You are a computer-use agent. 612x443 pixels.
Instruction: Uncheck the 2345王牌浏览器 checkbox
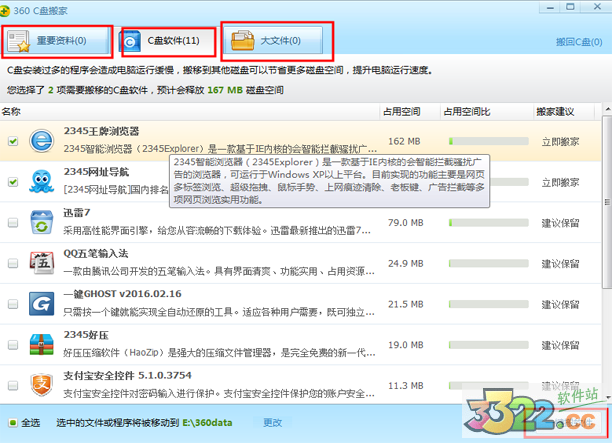pyautogui.click(x=13, y=141)
